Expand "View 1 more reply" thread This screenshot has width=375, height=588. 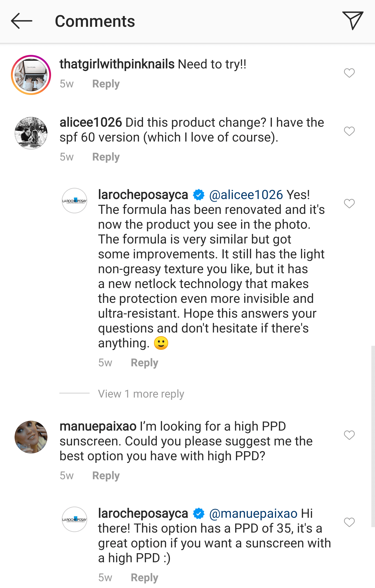(141, 394)
